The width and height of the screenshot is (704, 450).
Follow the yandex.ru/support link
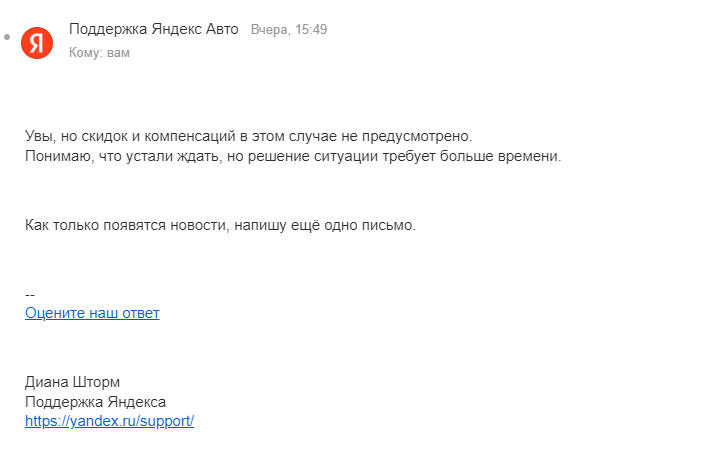click(109, 421)
